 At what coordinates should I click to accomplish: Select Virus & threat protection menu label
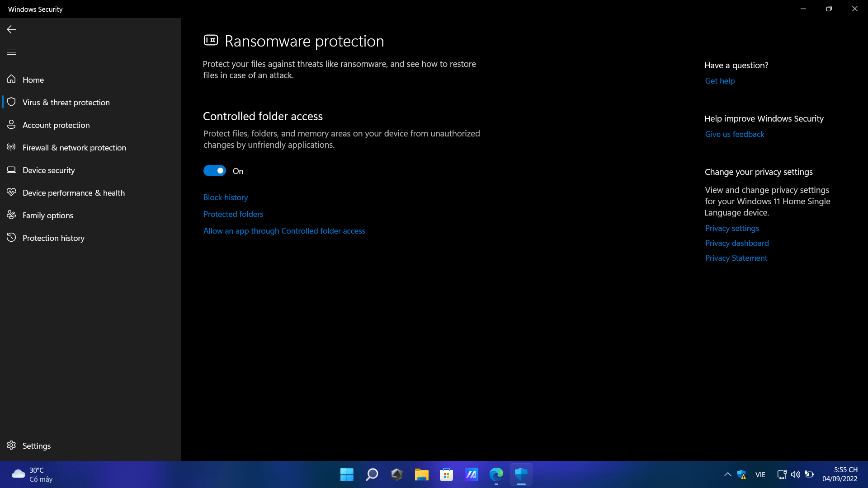(x=66, y=103)
